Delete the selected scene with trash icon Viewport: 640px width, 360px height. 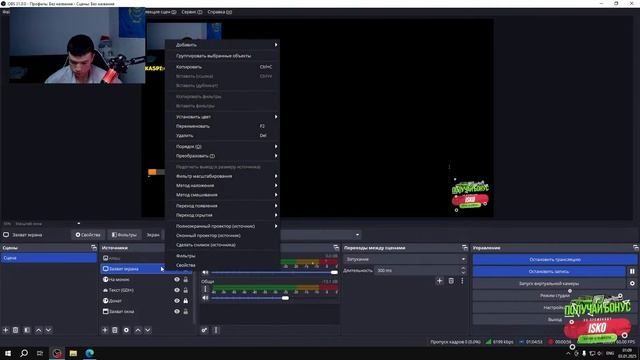(x=16, y=330)
